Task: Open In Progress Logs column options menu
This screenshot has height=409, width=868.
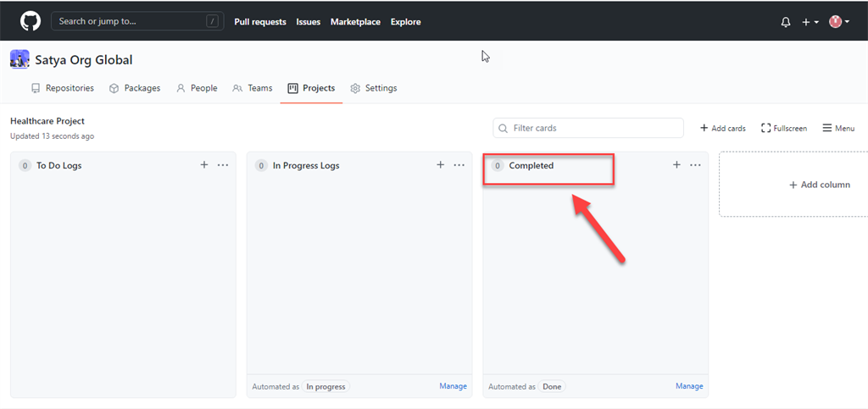Action: 459,165
